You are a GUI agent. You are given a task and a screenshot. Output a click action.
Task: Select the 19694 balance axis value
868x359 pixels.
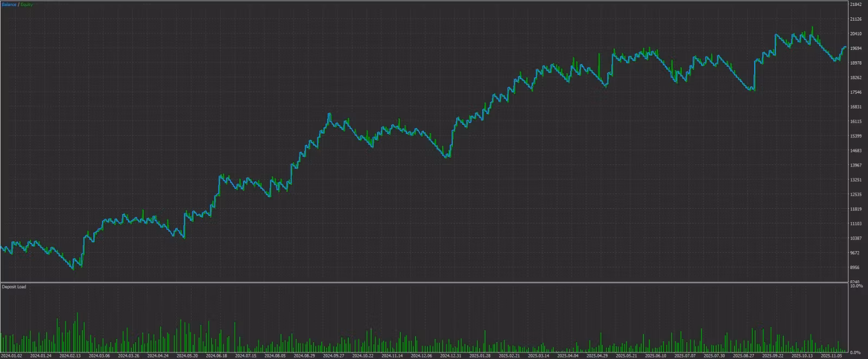[x=856, y=48]
